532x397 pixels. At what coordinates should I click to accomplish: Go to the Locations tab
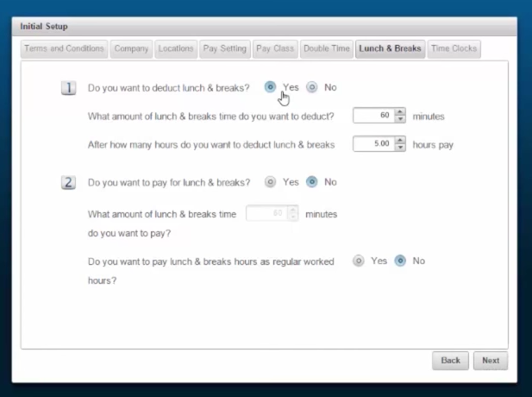point(176,49)
